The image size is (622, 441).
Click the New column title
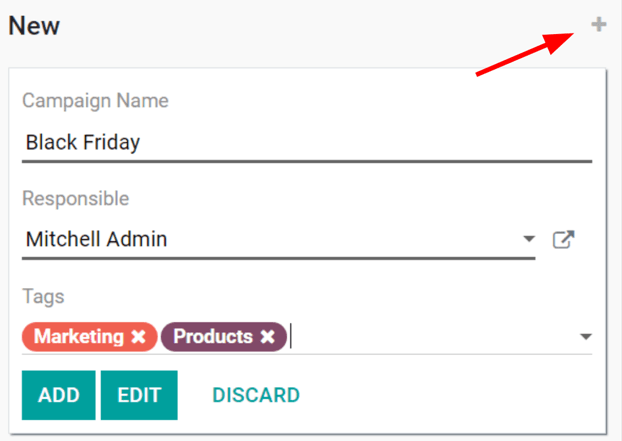tap(34, 26)
